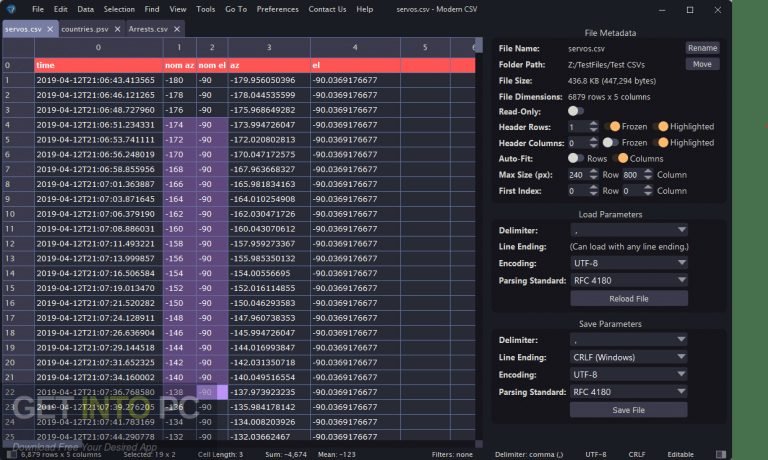Click the 'time' header cell

[98, 65]
